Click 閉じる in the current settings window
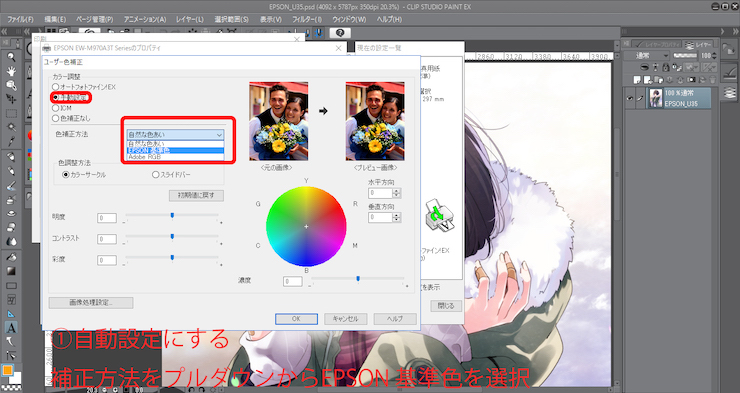 (x=446, y=306)
